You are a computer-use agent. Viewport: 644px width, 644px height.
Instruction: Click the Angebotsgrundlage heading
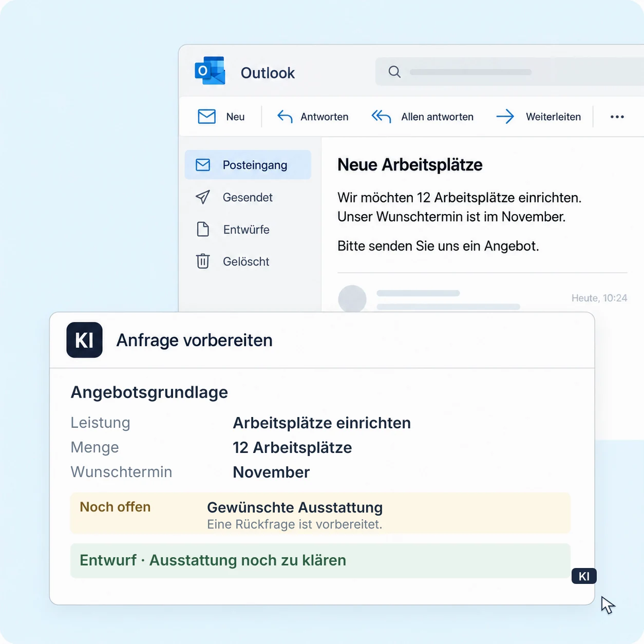149,392
